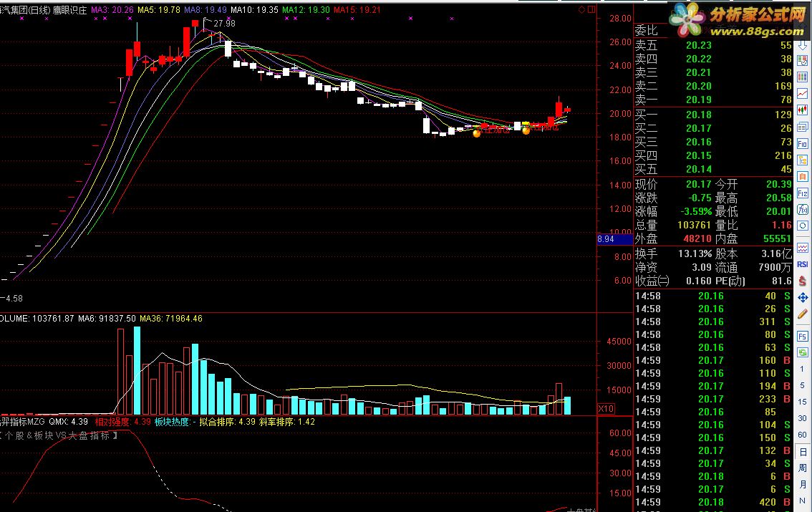Switch to 15-minute period
812x512 pixels.
pos(802,402)
